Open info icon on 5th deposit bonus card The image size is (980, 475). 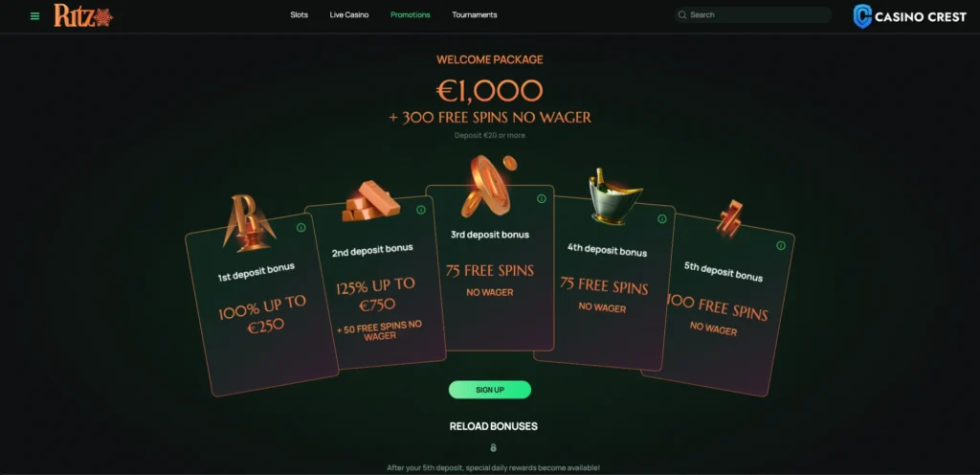point(781,245)
